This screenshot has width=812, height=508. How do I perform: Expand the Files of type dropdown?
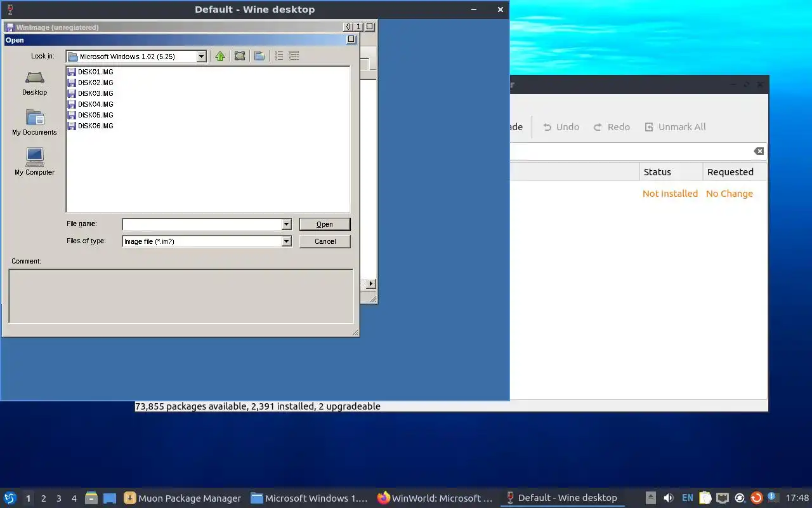(286, 241)
